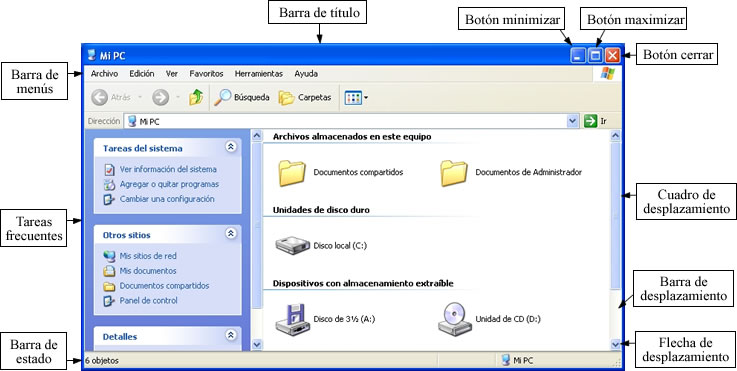Open sidebar Documentos compartidos link
The height and width of the screenshot is (371, 737).
(x=165, y=286)
